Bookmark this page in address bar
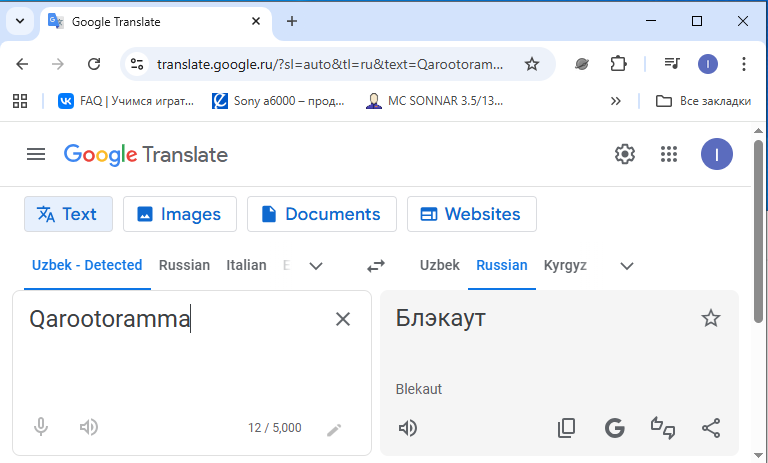 point(532,64)
